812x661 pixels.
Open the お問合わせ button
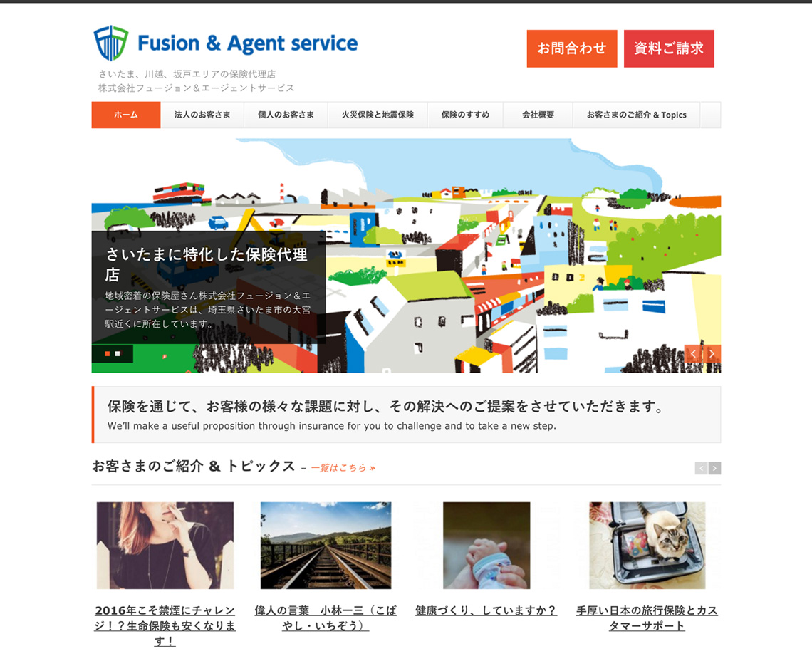coord(572,48)
